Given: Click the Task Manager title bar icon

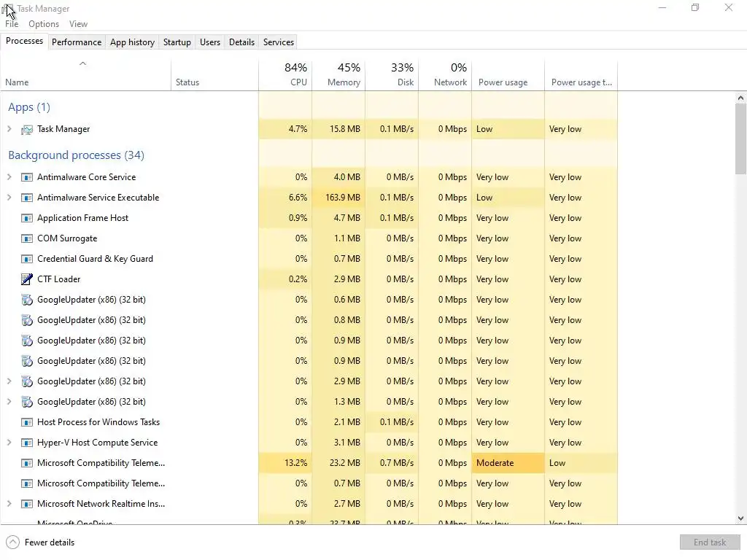Looking at the screenshot, I should point(7,9).
